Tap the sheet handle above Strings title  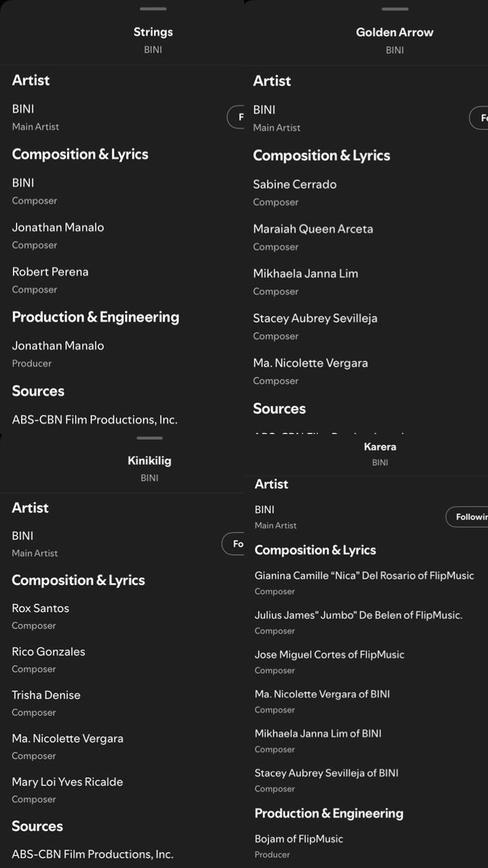(153, 9)
